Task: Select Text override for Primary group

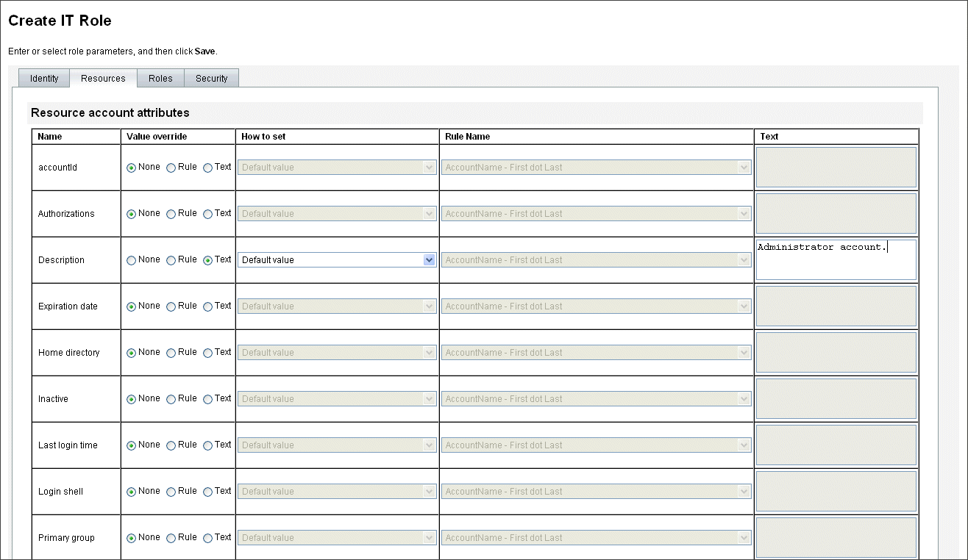Action: click(208, 538)
